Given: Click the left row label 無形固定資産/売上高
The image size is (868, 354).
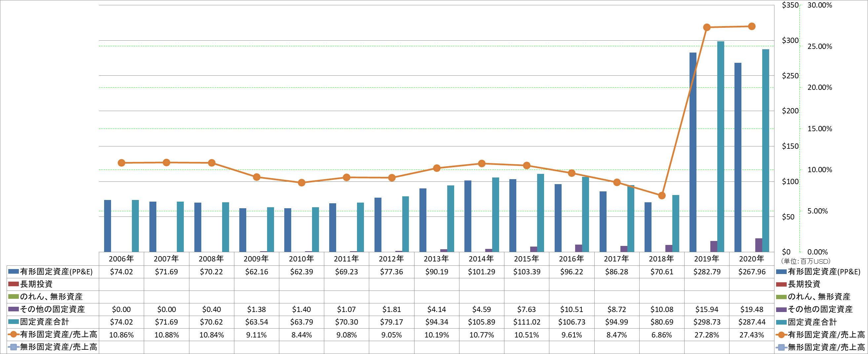Looking at the screenshot, I should tap(59, 347).
